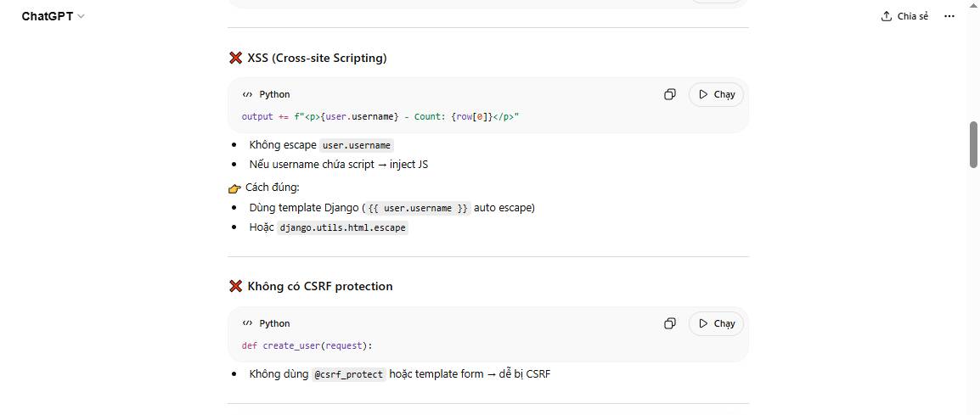Image resolution: width=980 pixels, height=415 pixels.
Task: Click the django.utils.html.escape inline code
Action: 342,227
